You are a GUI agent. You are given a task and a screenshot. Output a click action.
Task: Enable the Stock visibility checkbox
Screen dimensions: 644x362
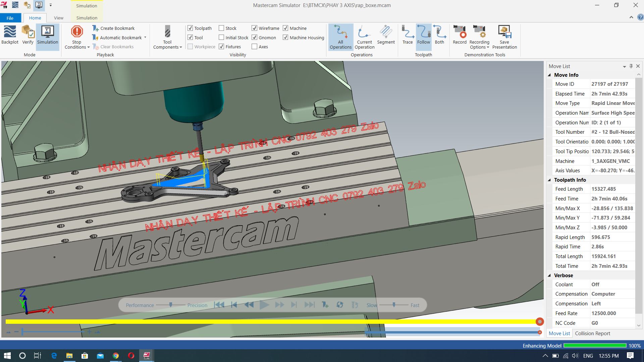(x=221, y=28)
